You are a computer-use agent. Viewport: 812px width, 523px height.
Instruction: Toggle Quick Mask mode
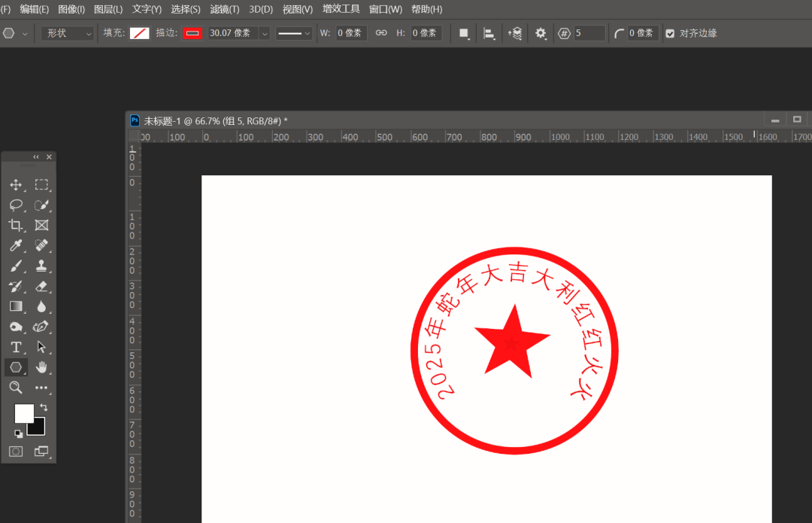(x=16, y=452)
